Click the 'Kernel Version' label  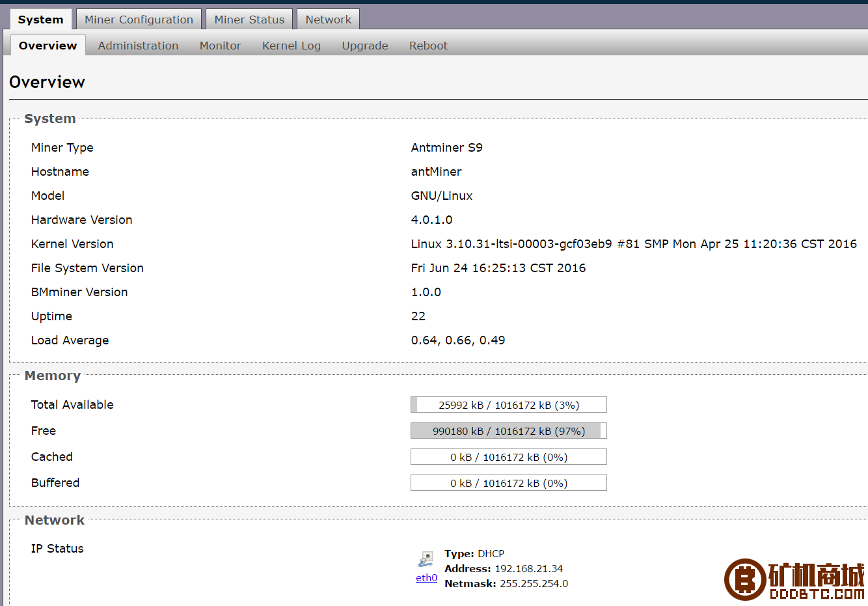(x=72, y=244)
